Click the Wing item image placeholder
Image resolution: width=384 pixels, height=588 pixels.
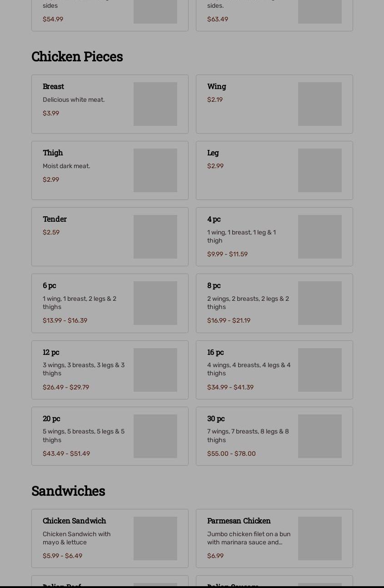319,104
